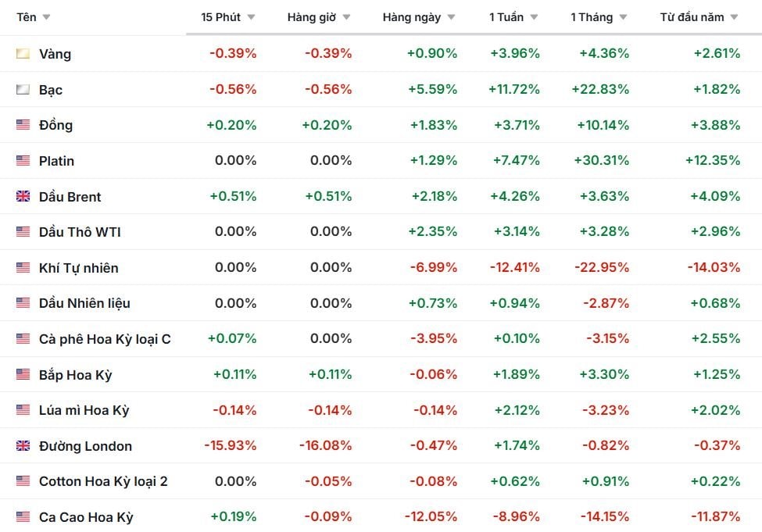Sort by the Tên column arrow

tap(46, 17)
